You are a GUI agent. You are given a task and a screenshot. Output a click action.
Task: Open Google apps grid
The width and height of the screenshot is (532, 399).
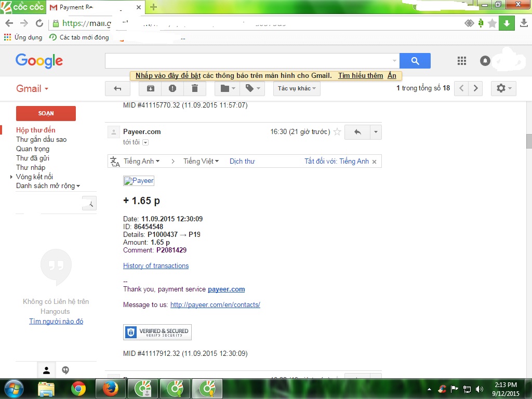tap(462, 61)
